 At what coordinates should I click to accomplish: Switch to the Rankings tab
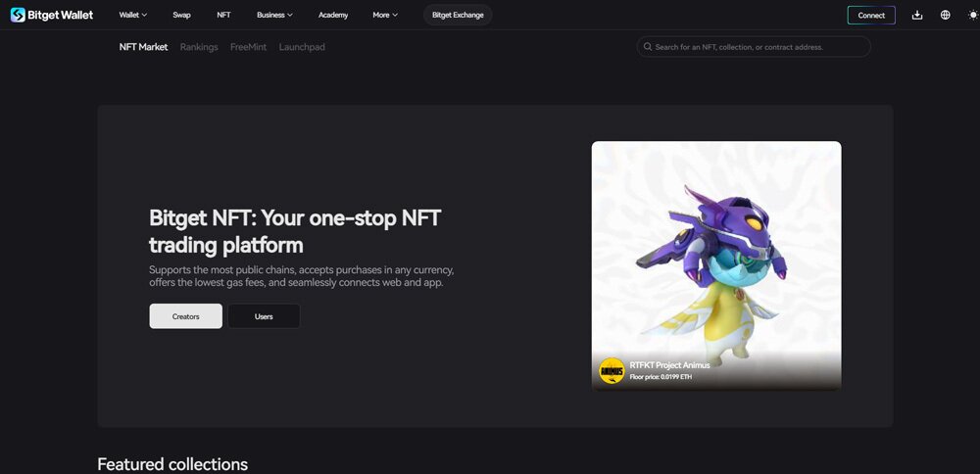199,47
